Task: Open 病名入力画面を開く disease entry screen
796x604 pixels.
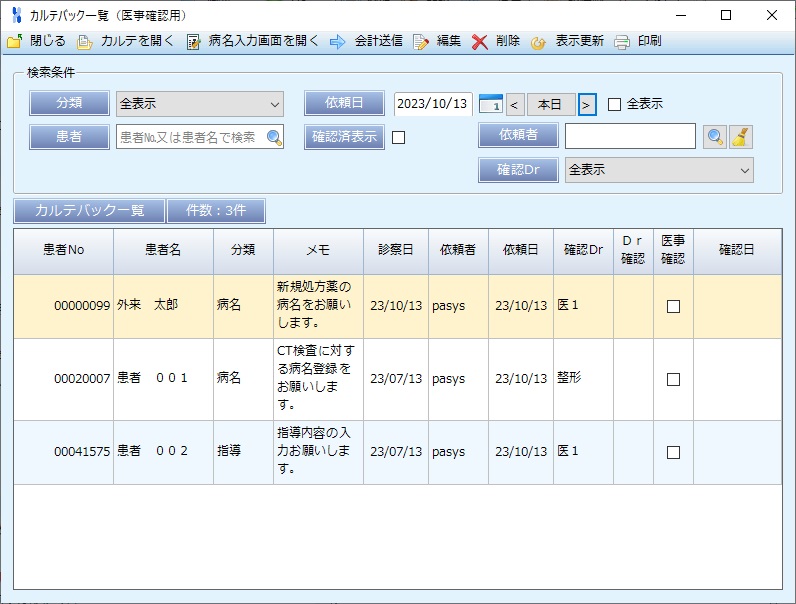Action: coord(194,42)
